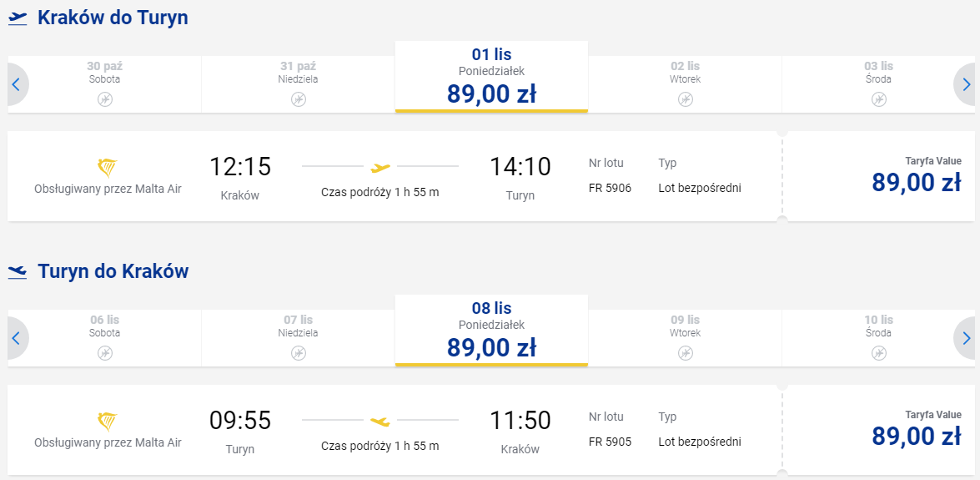The image size is (980, 480).
Task: Select the 01 lis Poniedziałek date tab
Action: (491, 77)
